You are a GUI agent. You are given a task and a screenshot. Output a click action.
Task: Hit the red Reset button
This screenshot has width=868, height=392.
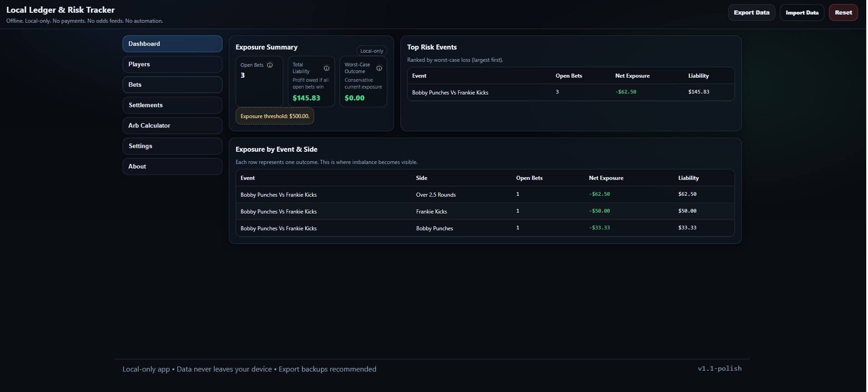843,13
